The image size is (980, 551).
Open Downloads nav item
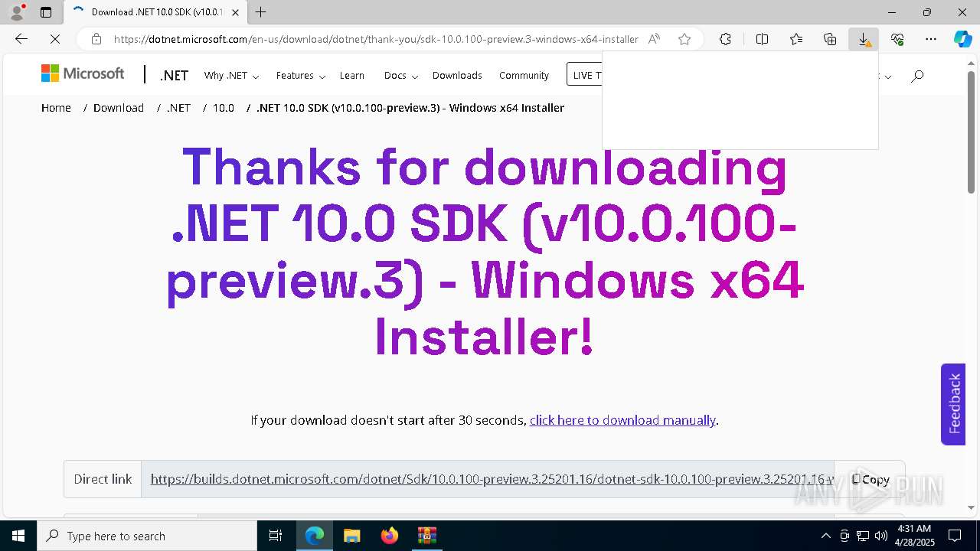pos(457,76)
